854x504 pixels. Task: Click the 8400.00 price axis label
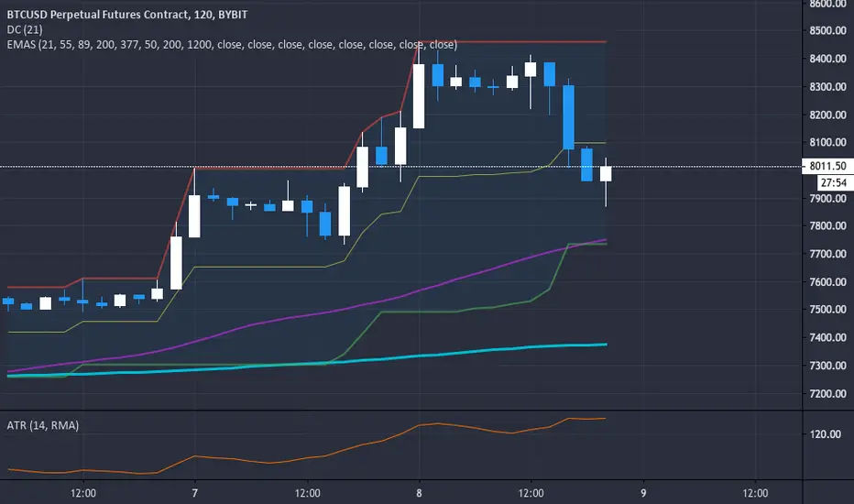tap(827, 59)
